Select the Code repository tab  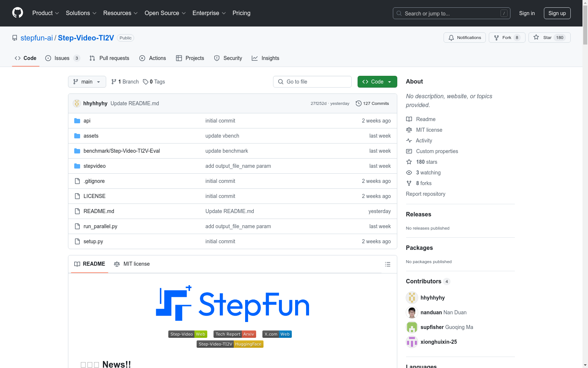[x=25, y=58]
